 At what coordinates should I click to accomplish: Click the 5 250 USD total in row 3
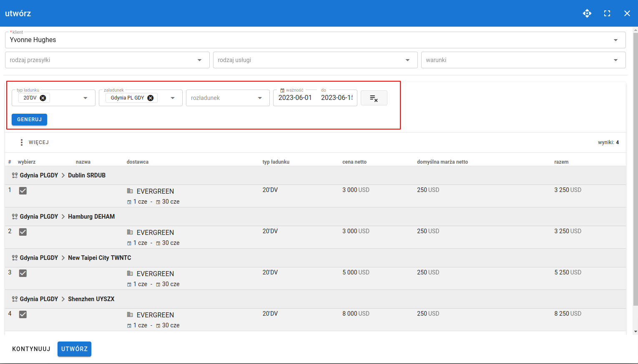tap(568, 272)
